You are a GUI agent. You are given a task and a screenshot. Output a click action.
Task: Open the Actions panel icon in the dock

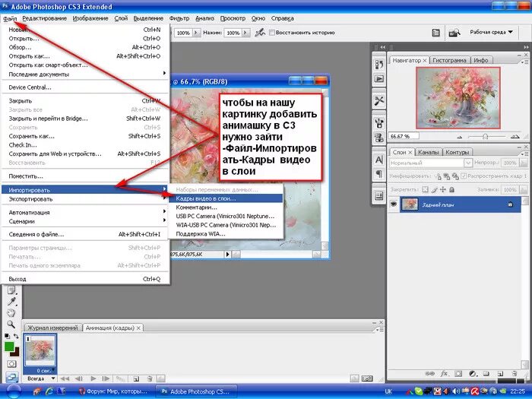[x=379, y=79]
